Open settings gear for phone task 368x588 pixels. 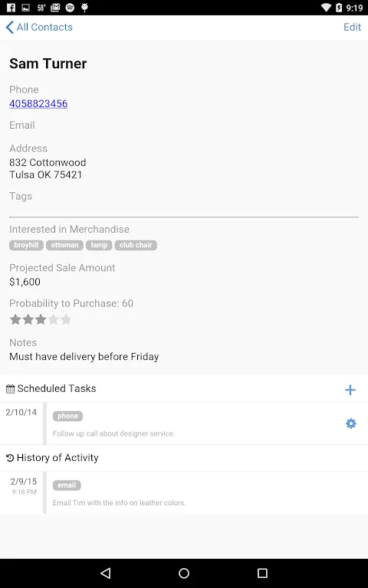tap(350, 423)
